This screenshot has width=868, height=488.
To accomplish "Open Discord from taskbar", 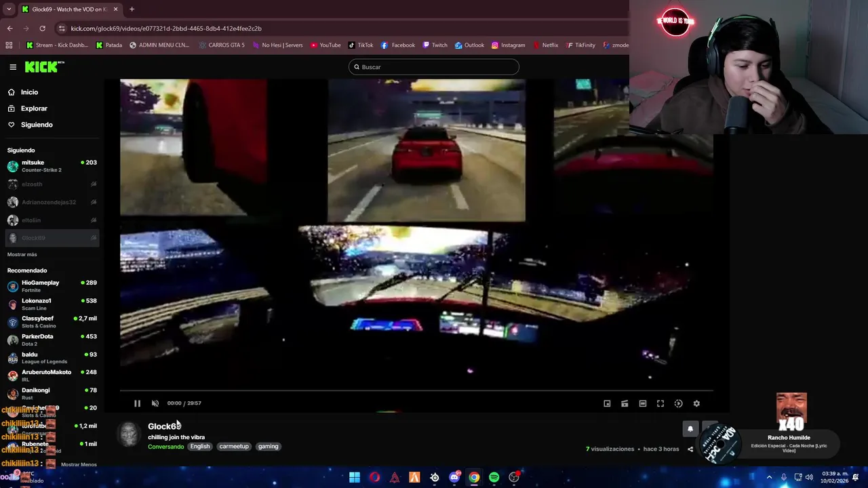I will point(454,477).
